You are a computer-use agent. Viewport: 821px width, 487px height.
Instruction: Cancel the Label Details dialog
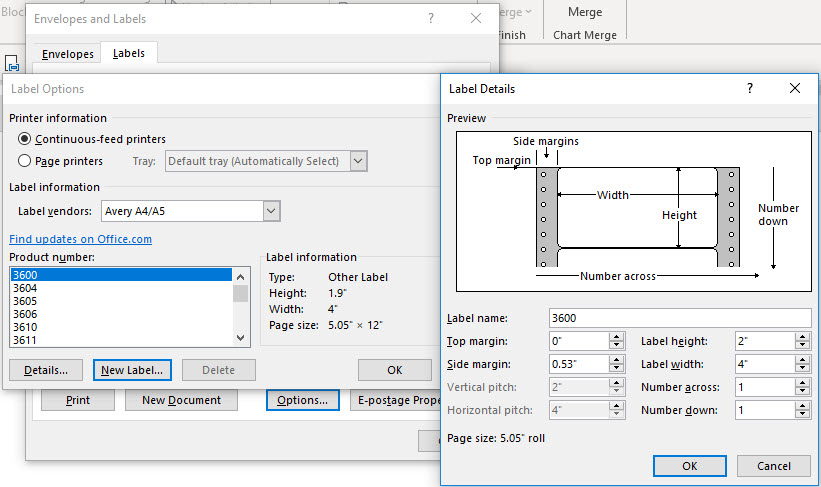(774, 466)
